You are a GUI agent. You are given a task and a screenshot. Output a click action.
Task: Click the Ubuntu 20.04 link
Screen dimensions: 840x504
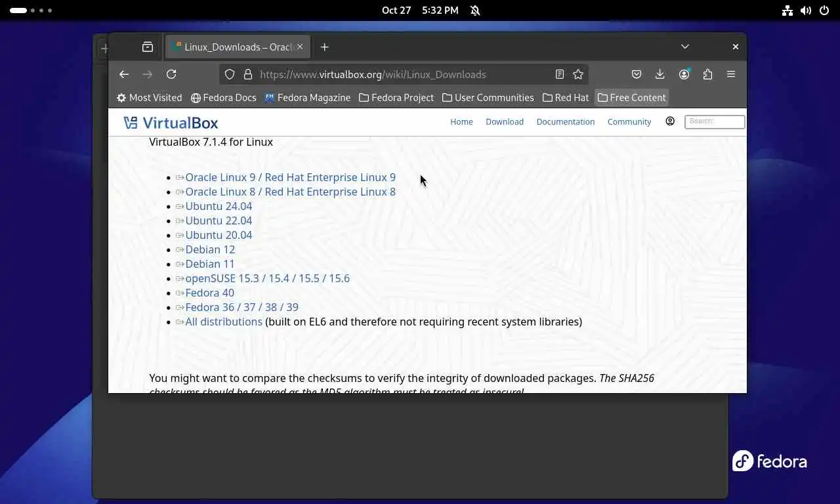(x=219, y=235)
